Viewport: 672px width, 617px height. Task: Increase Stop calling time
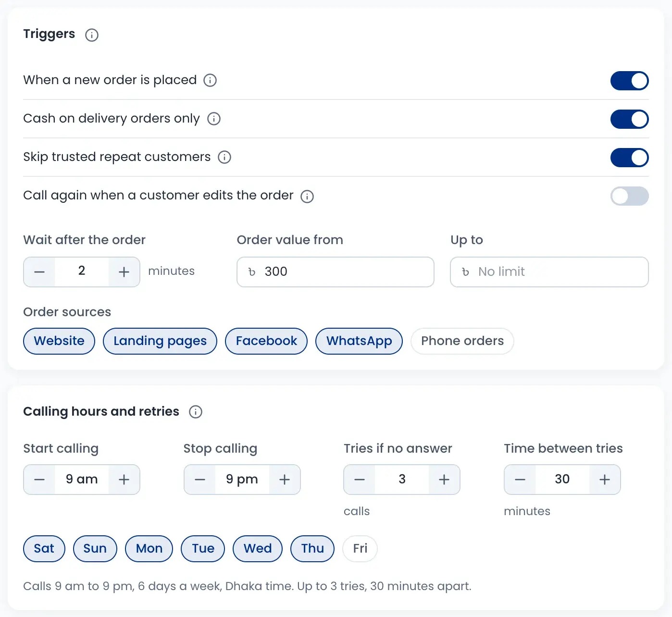coord(285,480)
